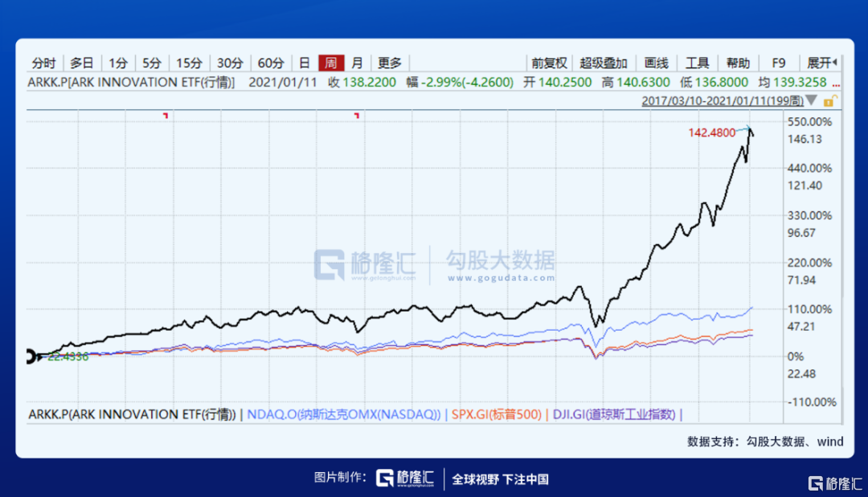Open the 超级叠加 overlay option

(x=604, y=63)
